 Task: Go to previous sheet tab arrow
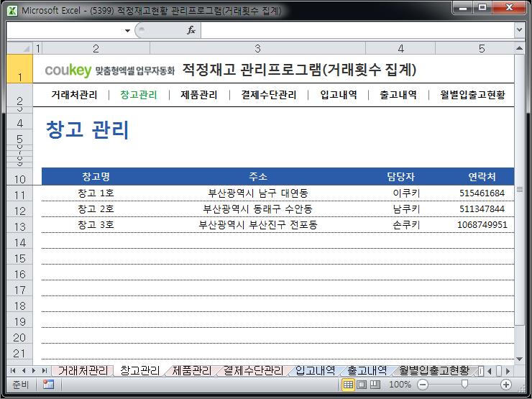[24, 370]
